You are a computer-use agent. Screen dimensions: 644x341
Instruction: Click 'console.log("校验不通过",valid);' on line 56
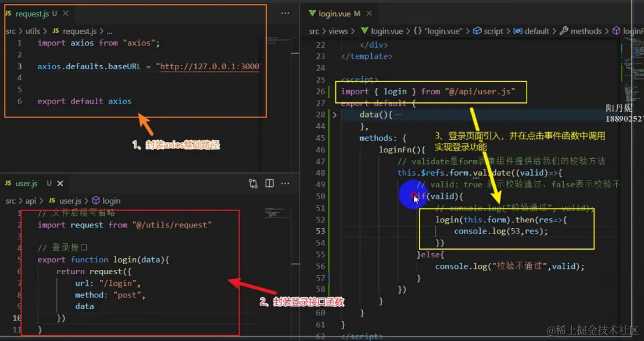coord(510,267)
